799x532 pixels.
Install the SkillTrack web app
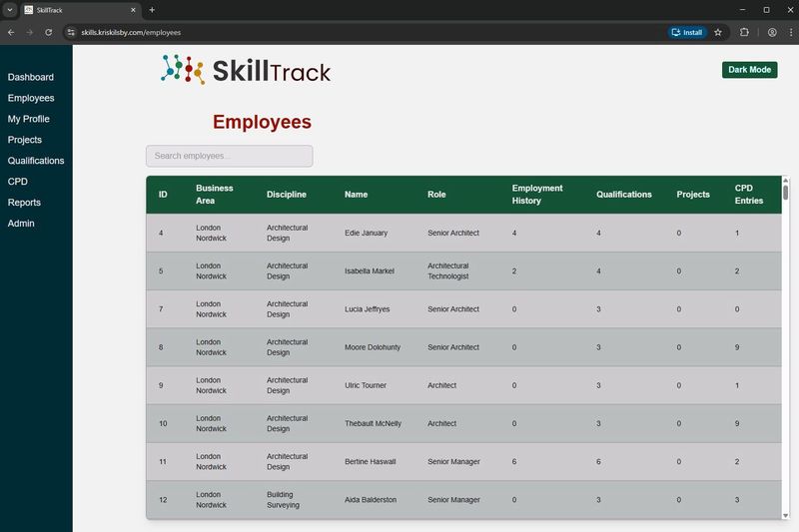pos(687,32)
